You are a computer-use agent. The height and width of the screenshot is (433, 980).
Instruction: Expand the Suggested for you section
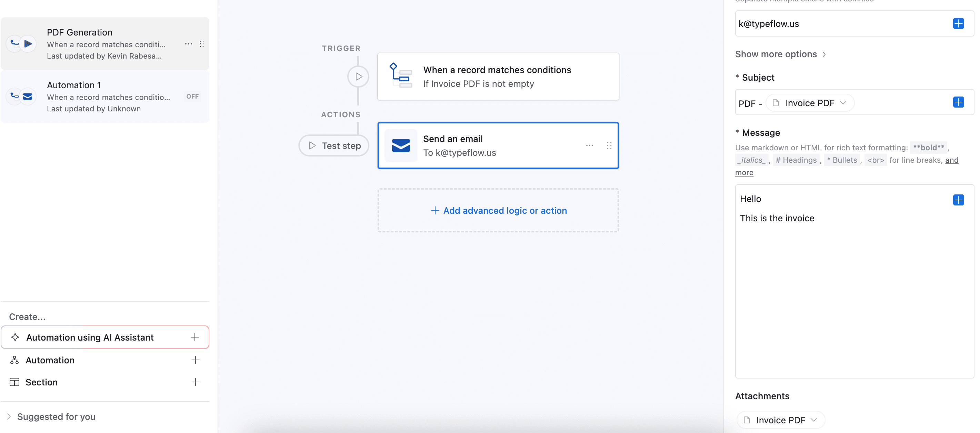click(x=56, y=417)
